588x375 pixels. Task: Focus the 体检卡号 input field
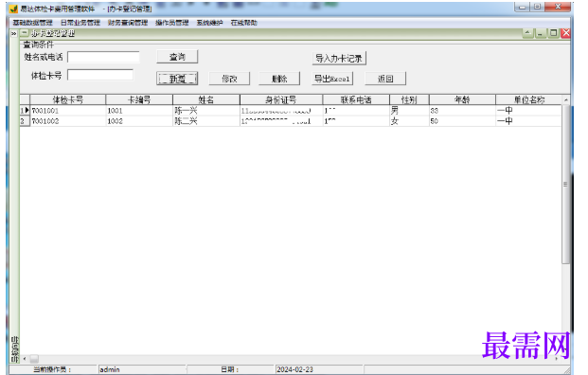click(100, 75)
